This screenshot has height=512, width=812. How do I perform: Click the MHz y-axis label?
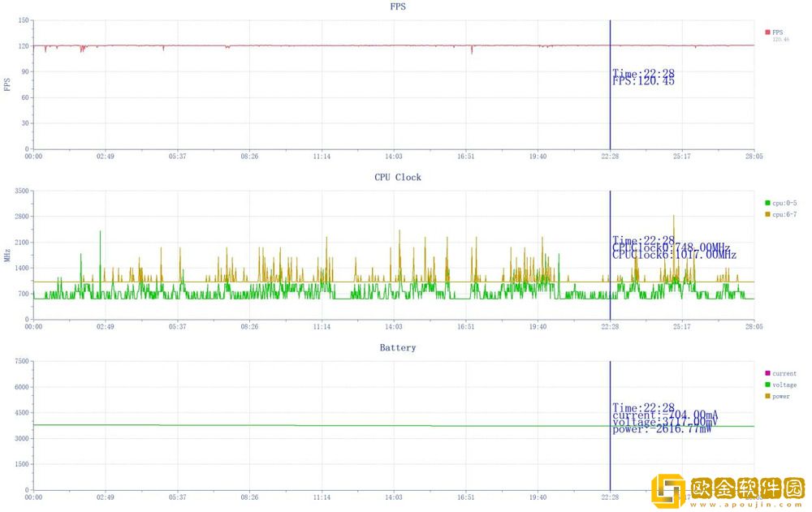click(x=7, y=255)
